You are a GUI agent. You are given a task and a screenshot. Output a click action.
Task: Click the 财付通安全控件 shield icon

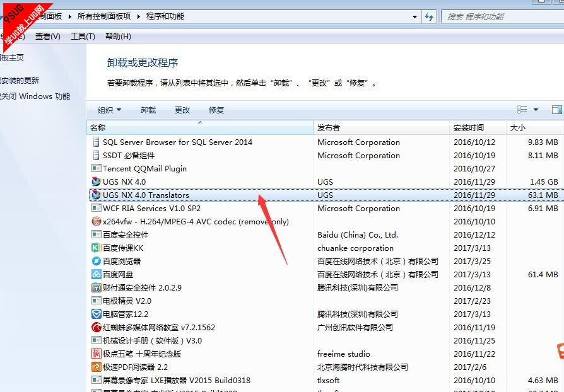pyautogui.click(x=96, y=287)
